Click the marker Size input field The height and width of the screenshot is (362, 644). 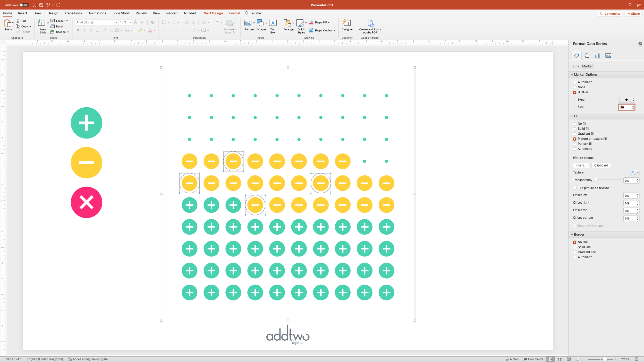click(624, 107)
